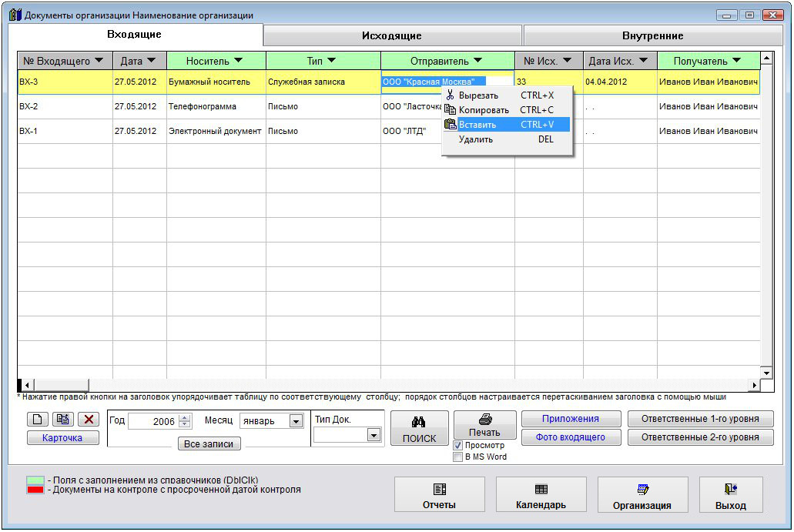This screenshot has height=532, width=794.
Task: Click the binoculars ПОИСК search button
Action: 419,430
